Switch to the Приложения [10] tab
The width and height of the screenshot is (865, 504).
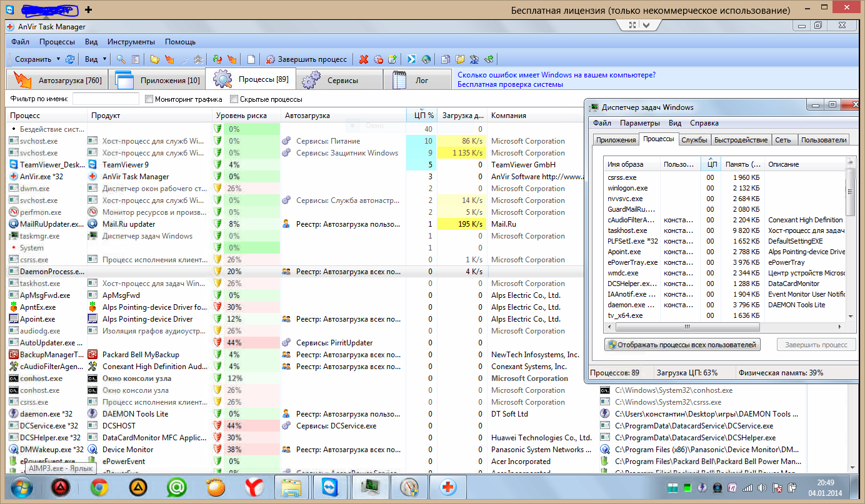coord(156,80)
